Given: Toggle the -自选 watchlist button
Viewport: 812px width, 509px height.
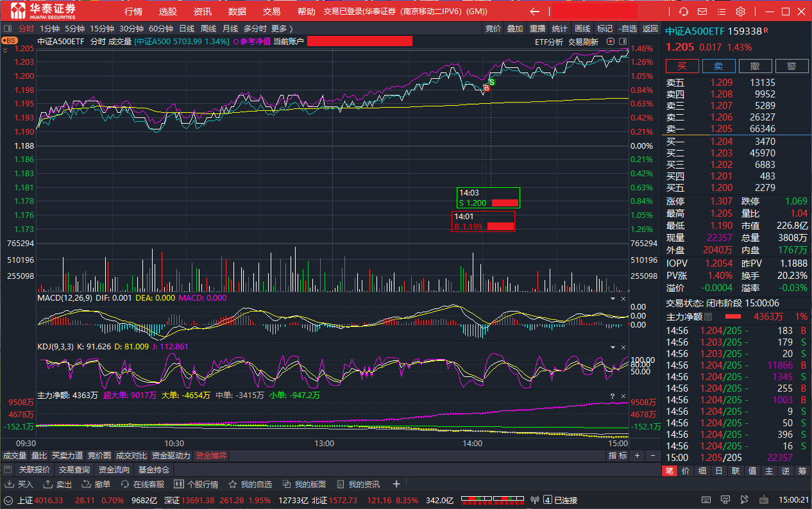Looking at the screenshot, I should (627, 28).
